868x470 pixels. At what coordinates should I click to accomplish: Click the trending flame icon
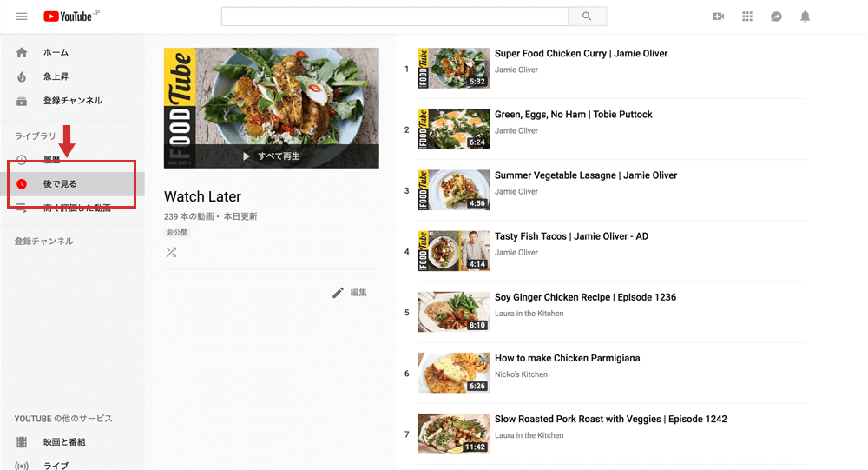pos(22,76)
